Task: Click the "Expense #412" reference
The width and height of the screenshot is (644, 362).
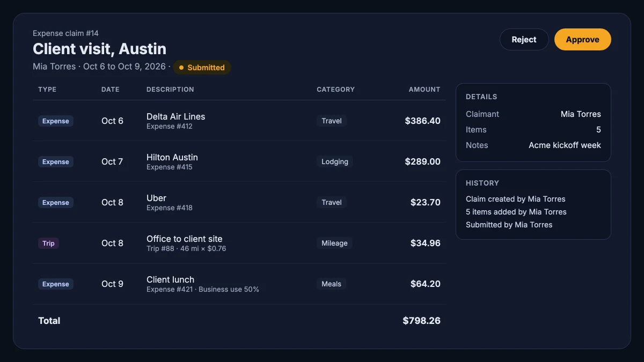Action: point(170,127)
